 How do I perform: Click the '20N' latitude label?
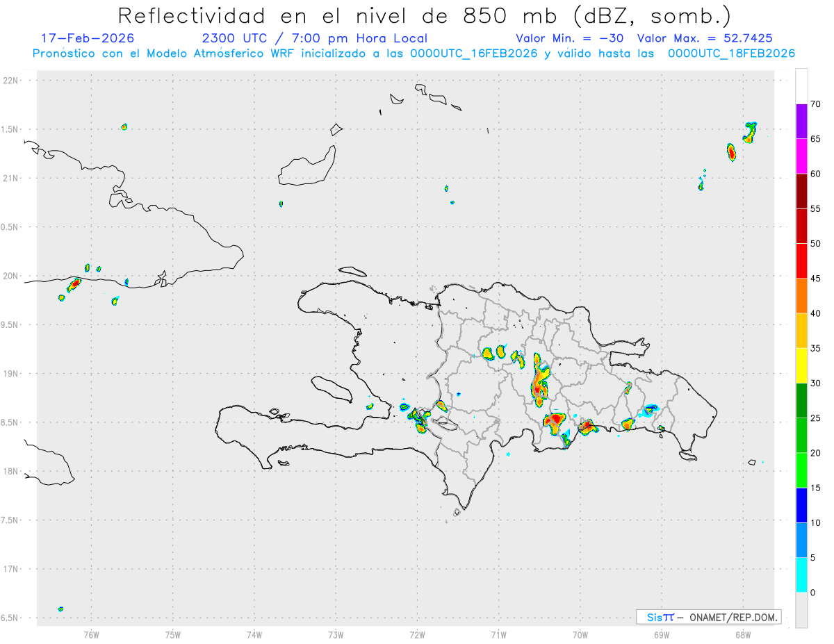point(12,276)
